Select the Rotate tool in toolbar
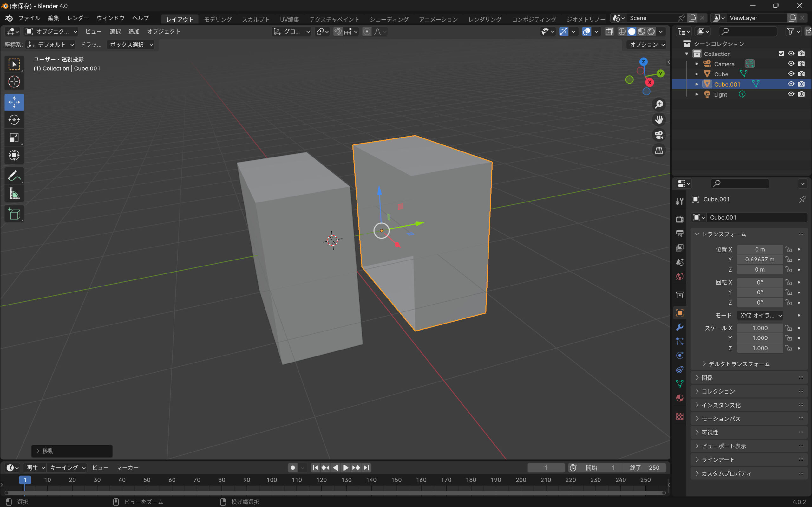 pyautogui.click(x=14, y=120)
